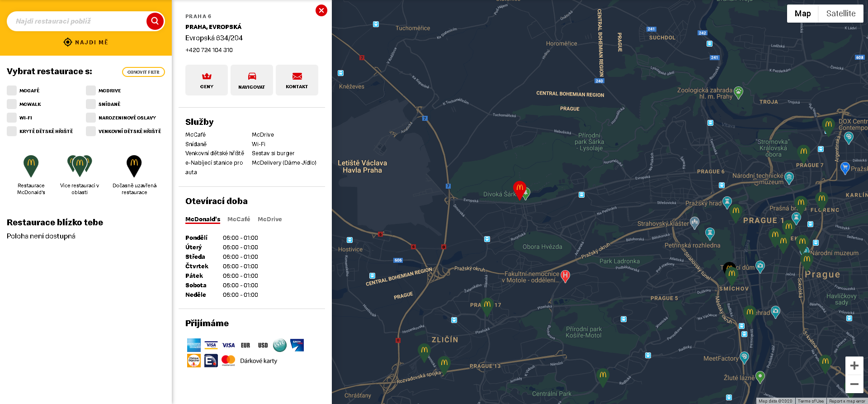
Task: Click the Pondělí 06:00 - 01:00 hours row
Action: coord(222,238)
